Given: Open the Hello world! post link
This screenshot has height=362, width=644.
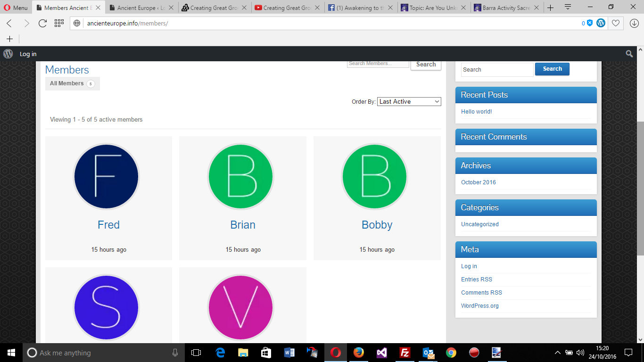Looking at the screenshot, I should (x=476, y=112).
